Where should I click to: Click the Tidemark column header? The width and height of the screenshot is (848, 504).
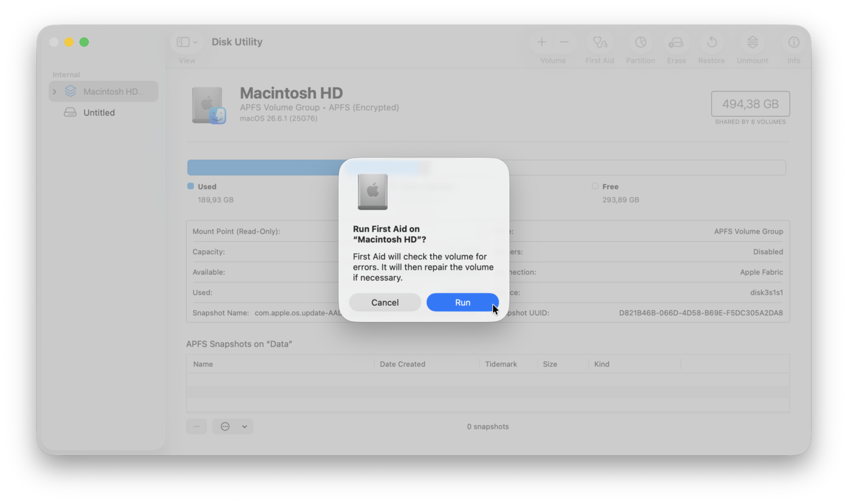click(x=508, y=364)
